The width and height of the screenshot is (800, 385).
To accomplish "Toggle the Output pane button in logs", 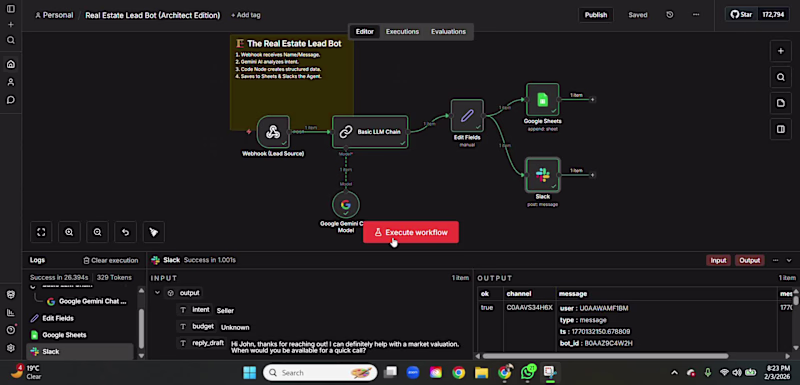I will tap(749, 260).
